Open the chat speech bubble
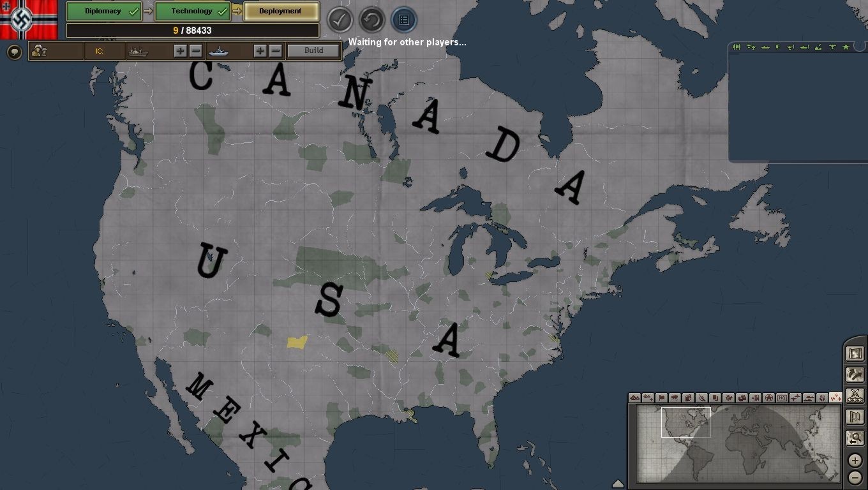The image size is (868, 490). point(14,52)
